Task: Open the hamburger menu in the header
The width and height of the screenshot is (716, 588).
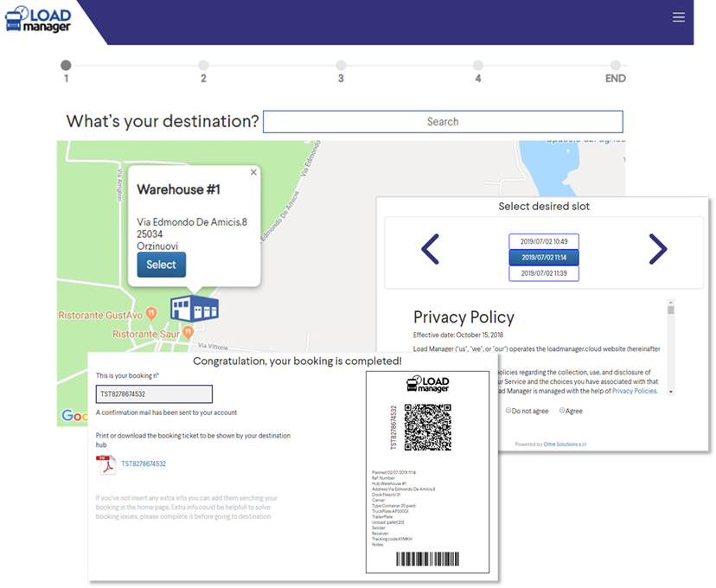Action: pyautogui.click(x=679, y=17)
